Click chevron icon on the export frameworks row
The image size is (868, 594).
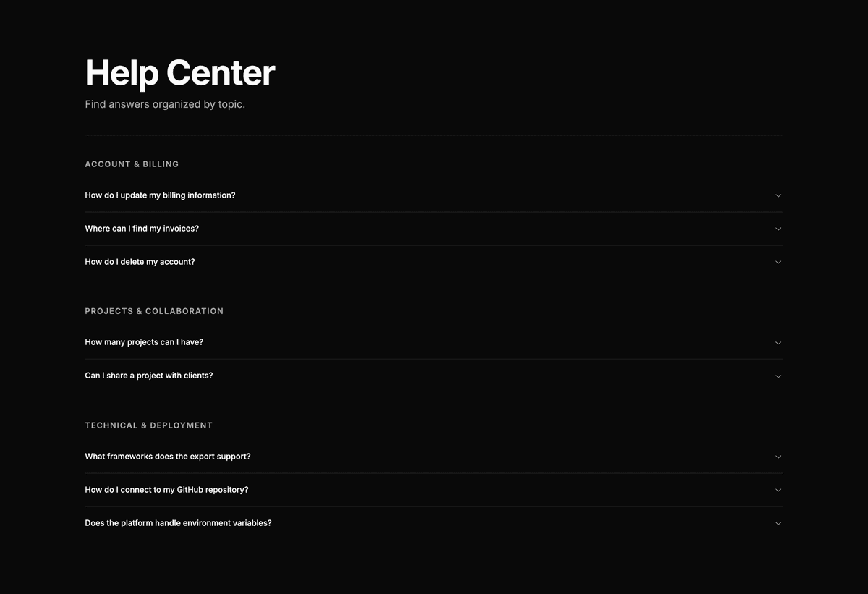(x=778, y=457)
